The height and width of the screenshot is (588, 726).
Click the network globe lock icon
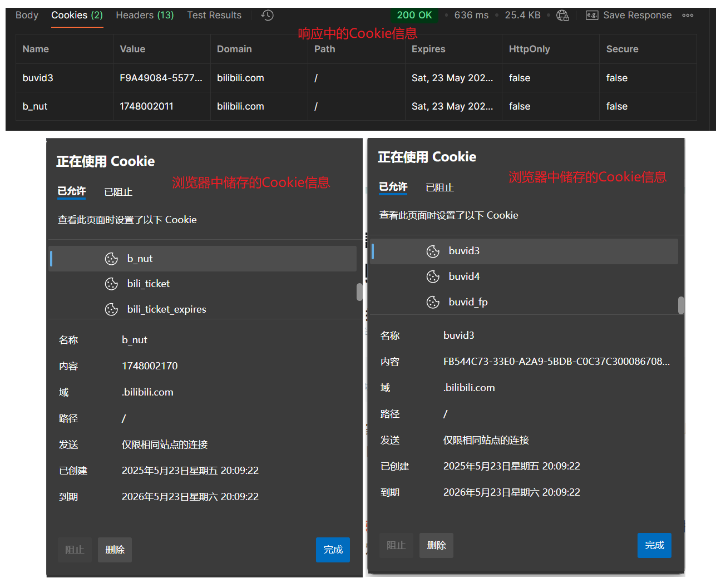(562, 16)
